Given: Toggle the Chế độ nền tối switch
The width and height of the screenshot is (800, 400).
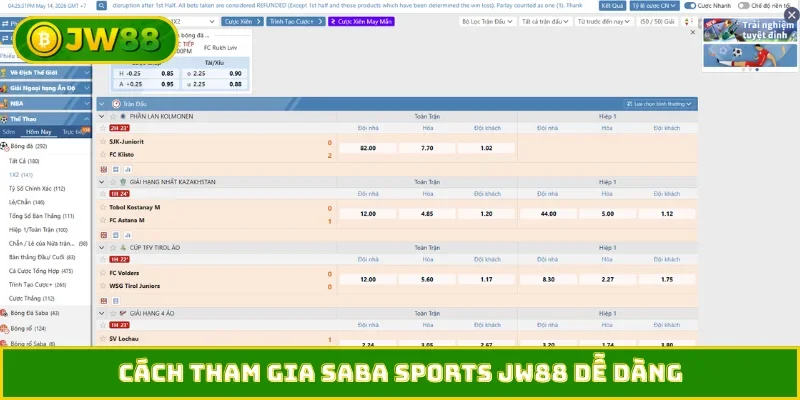Looking at the screenshot, I should (743, 6).
